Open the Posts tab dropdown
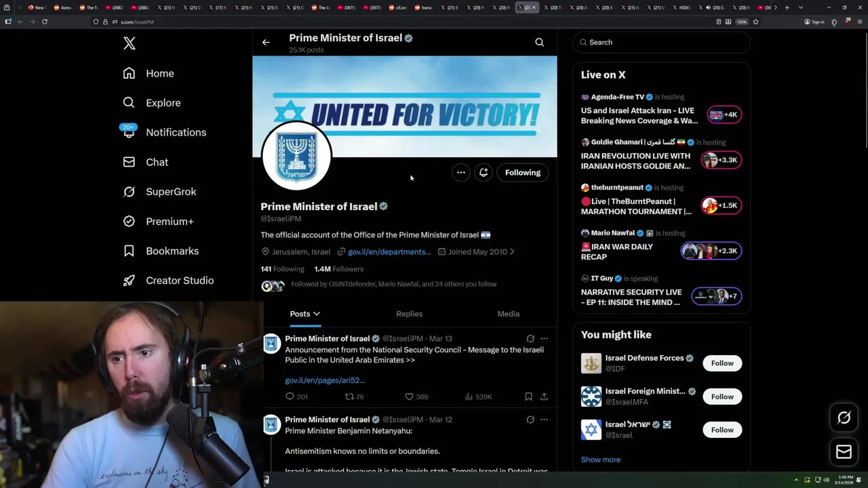Image resolution: width=868 pixels, height=488 pixels. tap(305, 314)
